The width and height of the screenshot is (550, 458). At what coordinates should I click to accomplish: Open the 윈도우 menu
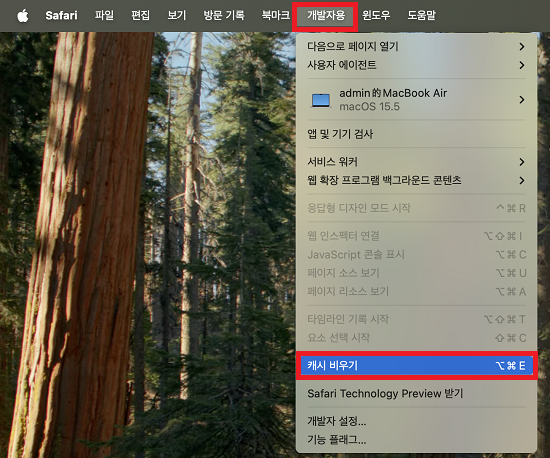376,15
